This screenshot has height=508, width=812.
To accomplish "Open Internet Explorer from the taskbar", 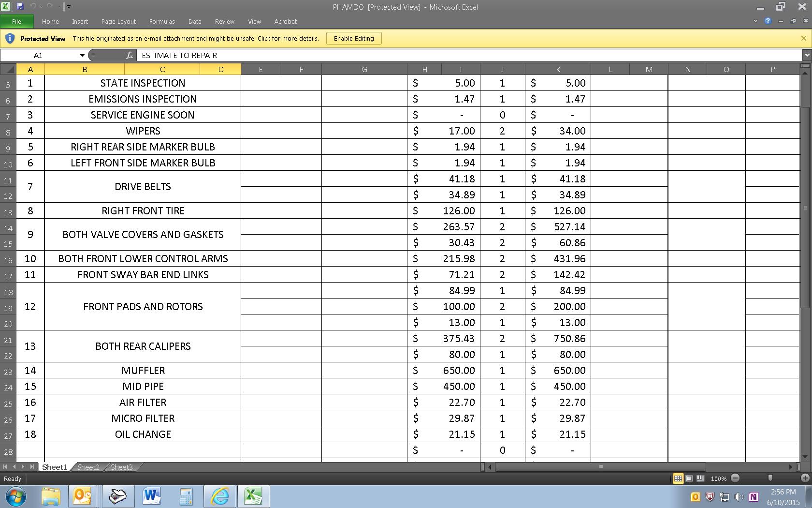I will click(x=220, y=496).
